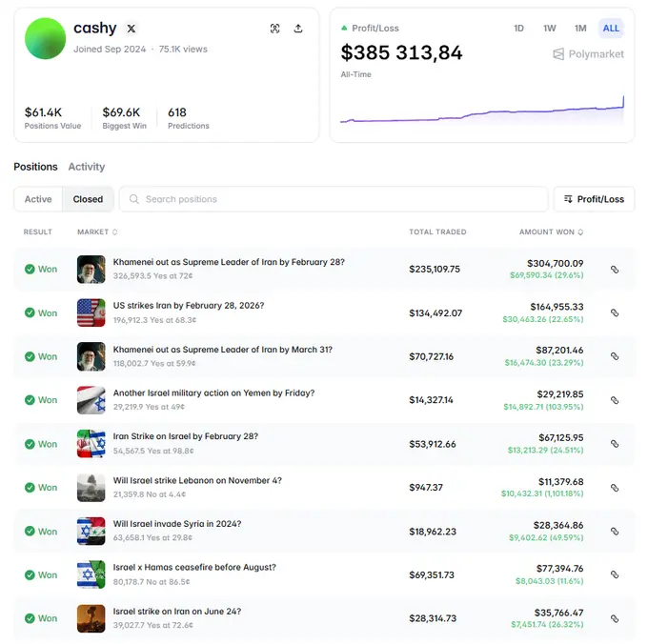
Task: Click the $304,700.09 amount won
Action: [x=555, y=263]
